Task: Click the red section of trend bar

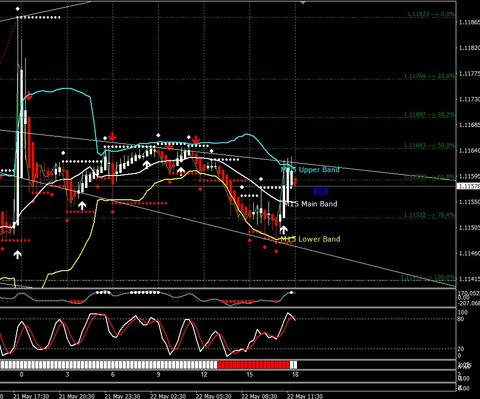Action: point(253,365)
